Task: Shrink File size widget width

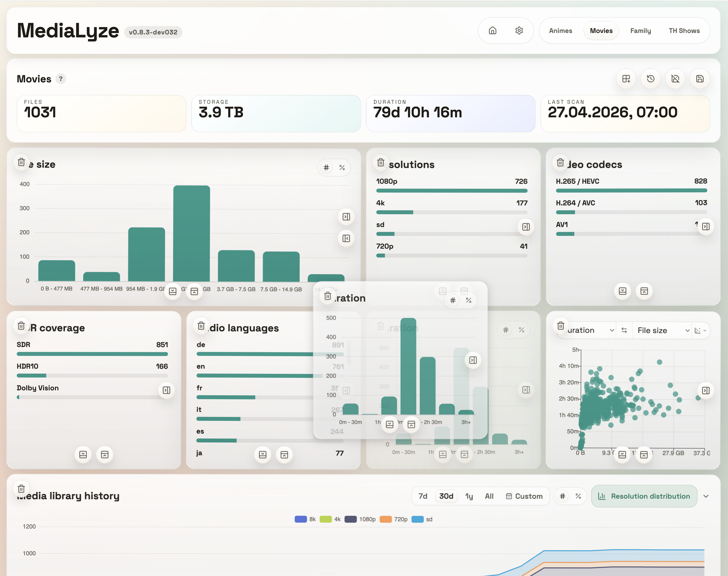Action: click(x=346, y=239)
